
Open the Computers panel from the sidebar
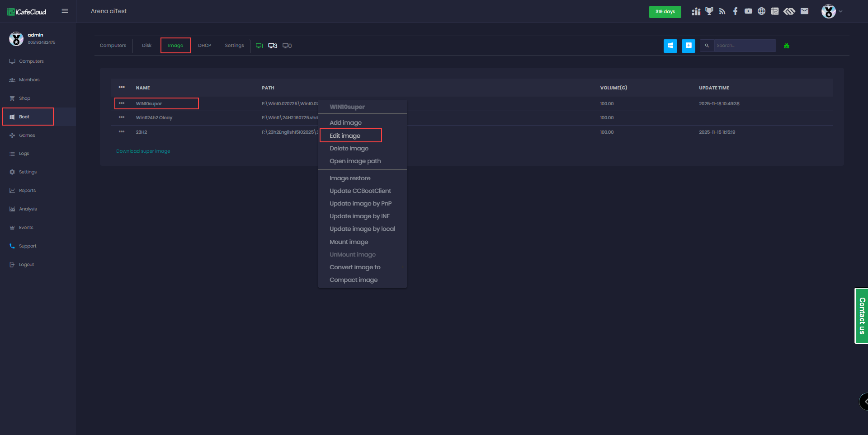pyautogui.click(x=31, y=61)
